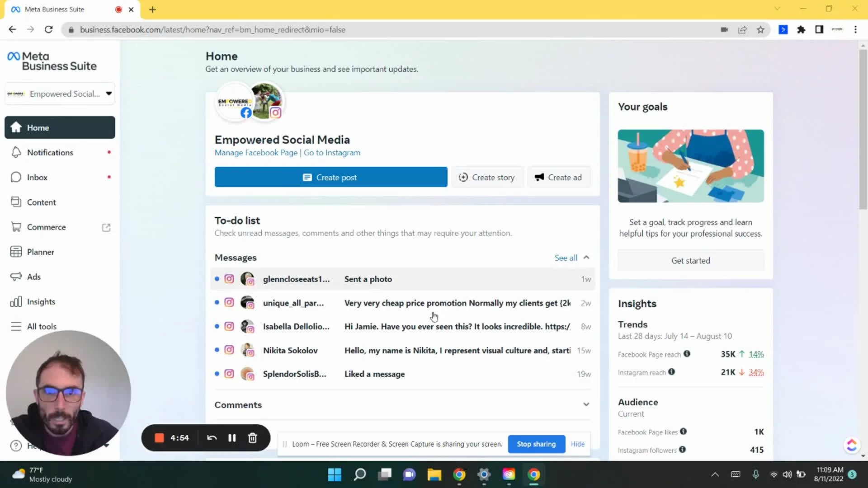Image resolution: width=868 pixels, height=488 pixels.
Task: Open the browser extensions puzzle icon
Action: coord(801,29)
